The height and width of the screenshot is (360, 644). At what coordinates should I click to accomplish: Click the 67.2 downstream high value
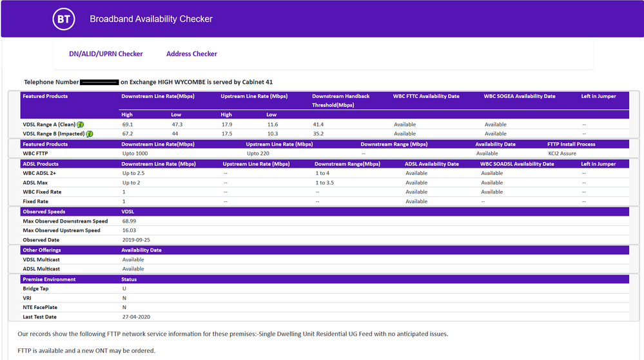[128, 134]
